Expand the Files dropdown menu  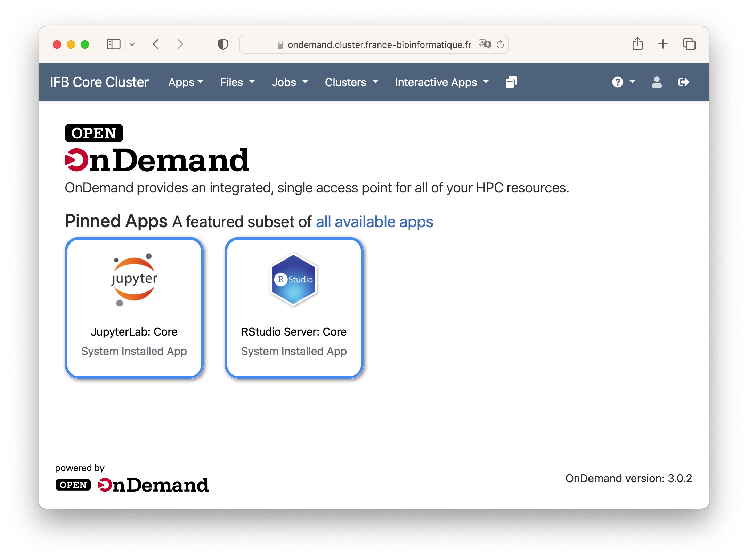[x=236, y=82]
